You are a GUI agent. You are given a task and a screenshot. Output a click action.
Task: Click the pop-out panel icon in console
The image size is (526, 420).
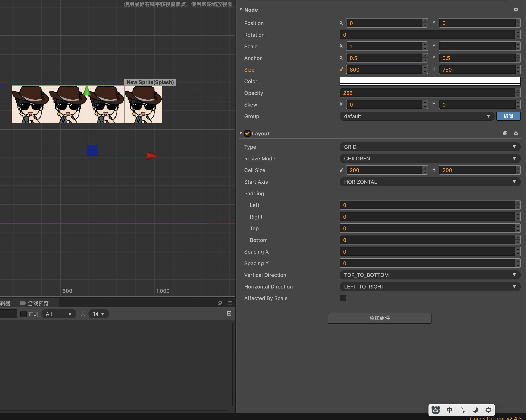[220, 303]
